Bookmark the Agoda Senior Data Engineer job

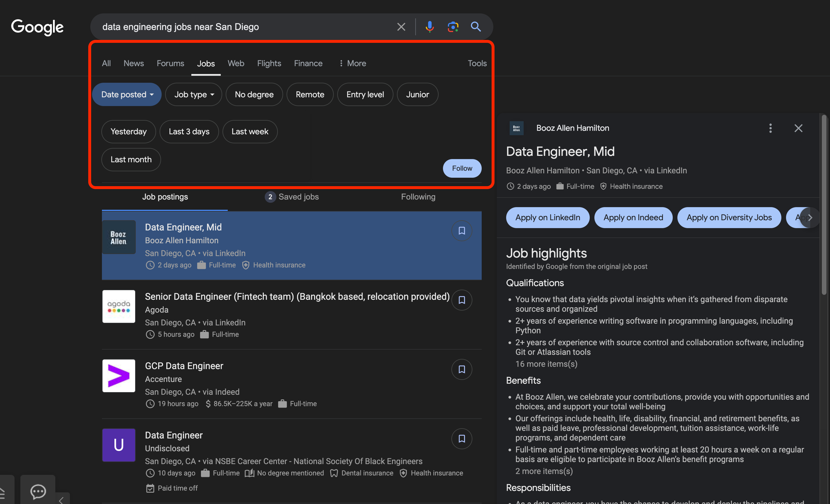(462, 300)
